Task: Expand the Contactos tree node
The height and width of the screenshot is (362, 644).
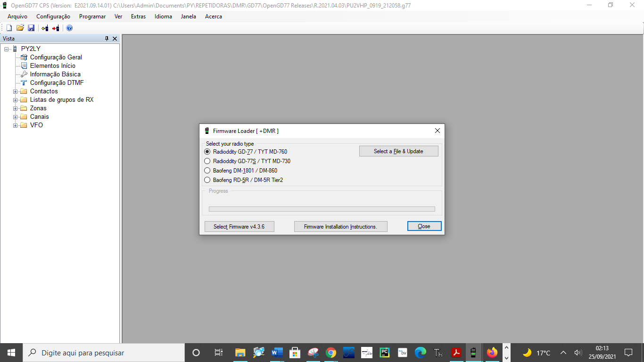Action: pyautogui.click(x=16, y=91)
